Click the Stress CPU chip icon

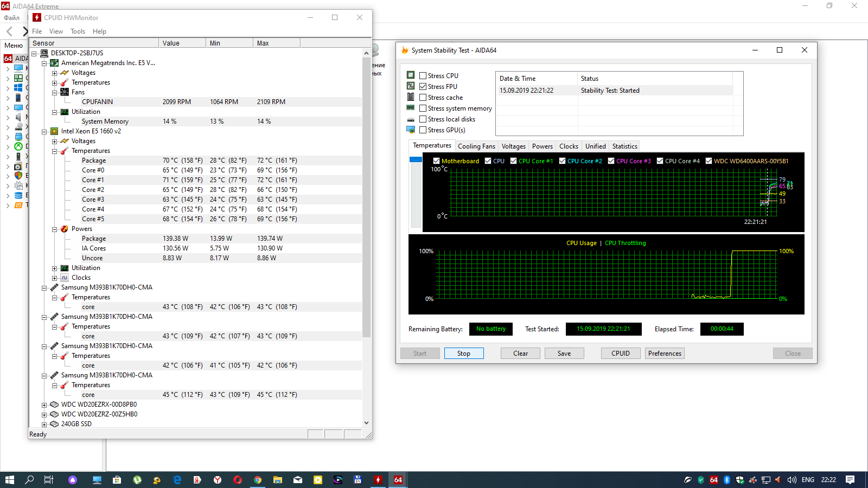(411, 75)
